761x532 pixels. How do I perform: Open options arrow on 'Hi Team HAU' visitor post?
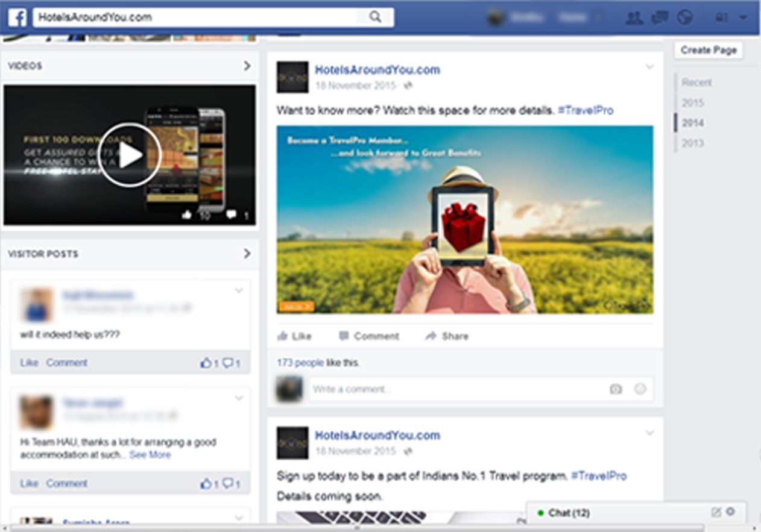pos(239,398)
